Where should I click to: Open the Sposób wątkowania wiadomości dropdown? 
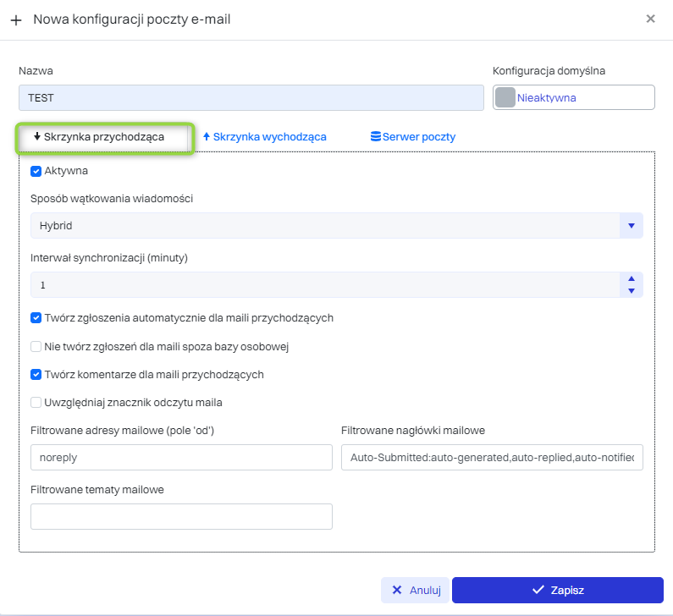(x=631, y=226)
